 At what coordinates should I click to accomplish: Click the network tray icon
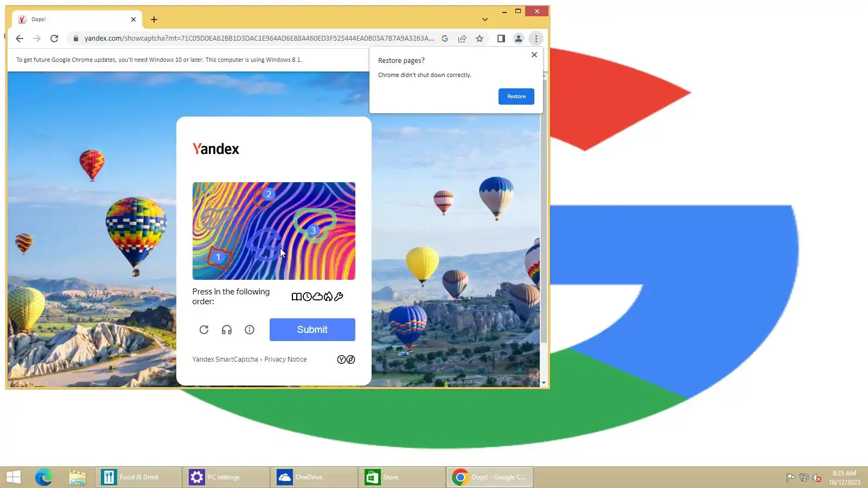point(804,478)
